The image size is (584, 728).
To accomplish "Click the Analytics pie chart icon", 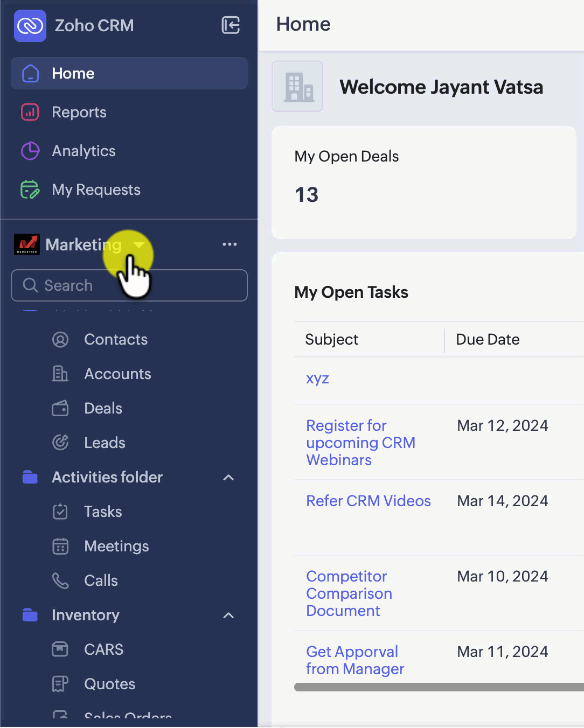I will (30, 151).
